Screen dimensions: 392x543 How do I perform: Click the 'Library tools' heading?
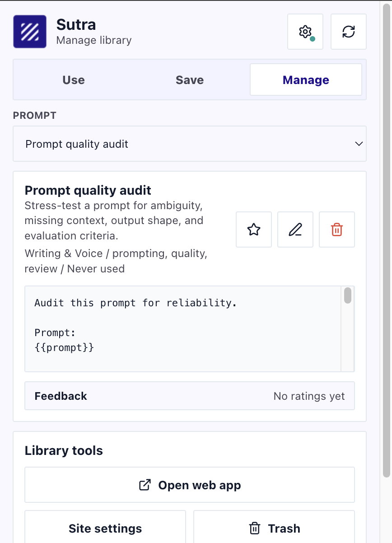(64, 450)
